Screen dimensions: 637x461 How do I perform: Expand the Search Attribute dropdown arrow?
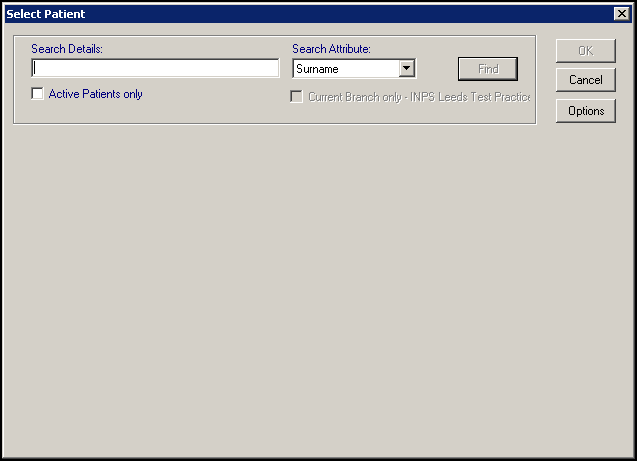pyautogui.click(x=406, y=69)
